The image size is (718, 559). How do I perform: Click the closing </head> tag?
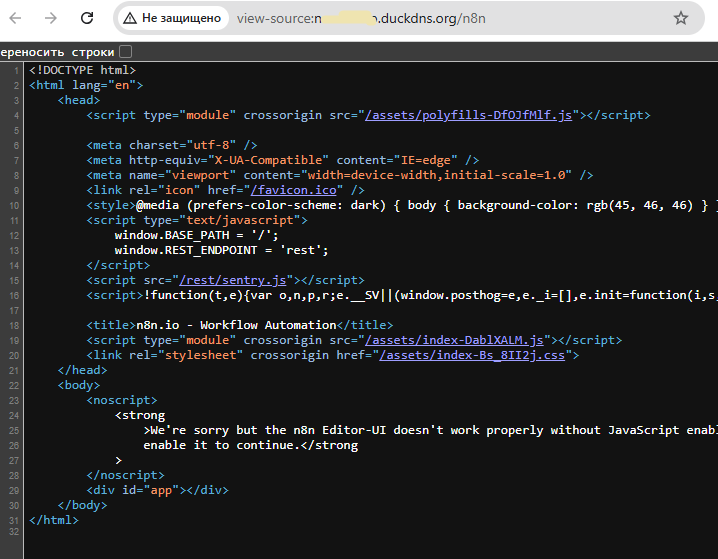pos(82,370)
